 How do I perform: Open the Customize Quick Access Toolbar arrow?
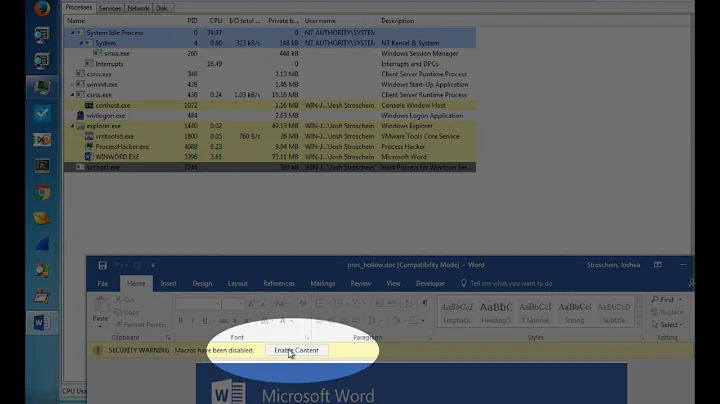[153, 265]
